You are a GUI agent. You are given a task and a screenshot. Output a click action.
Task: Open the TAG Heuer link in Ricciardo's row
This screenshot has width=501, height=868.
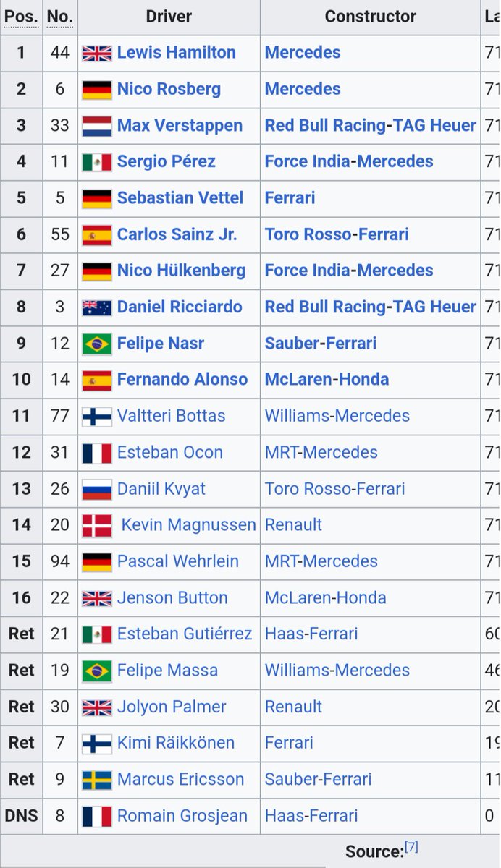434,307
